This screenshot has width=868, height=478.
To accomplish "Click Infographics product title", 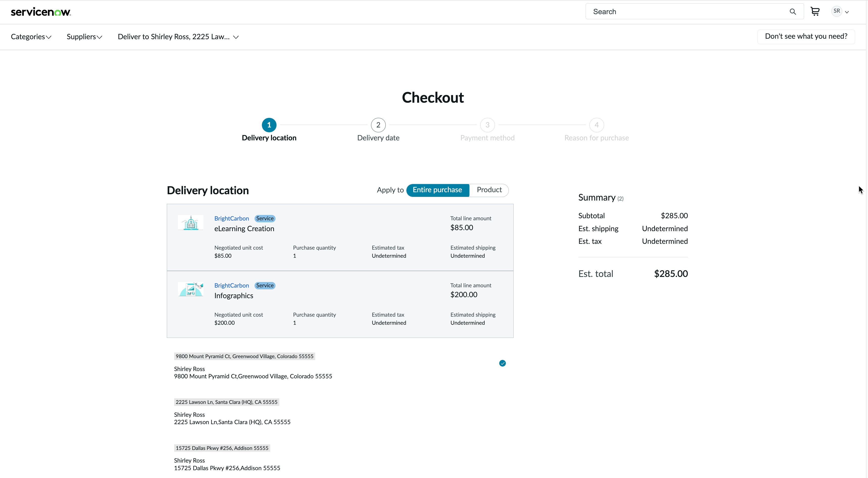I will pyautogui.click(x=234, y=296).
